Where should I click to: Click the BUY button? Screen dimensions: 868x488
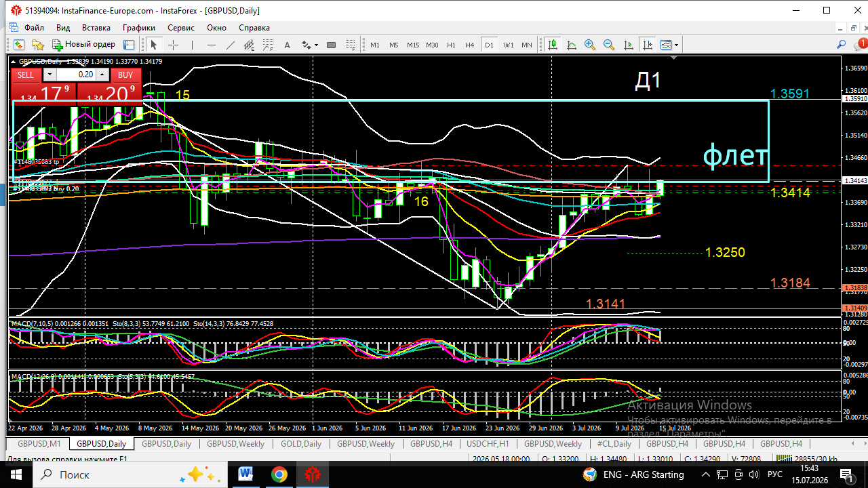125,75
